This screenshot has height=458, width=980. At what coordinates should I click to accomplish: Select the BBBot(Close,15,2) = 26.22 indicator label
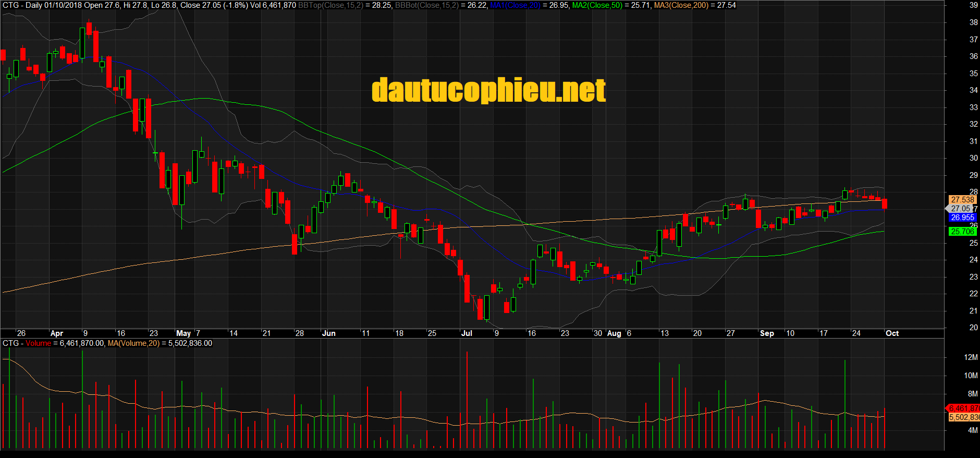[441, 5]
